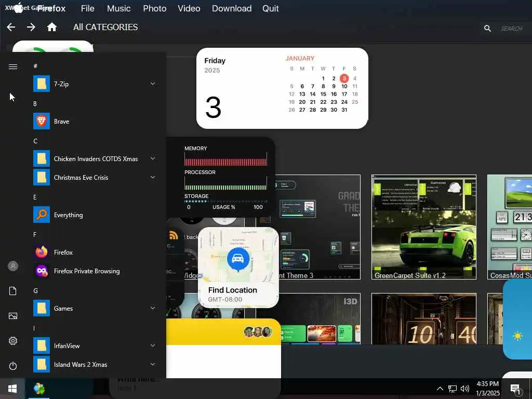
Task: Click the F section letter header
Action: click(35, 235)
